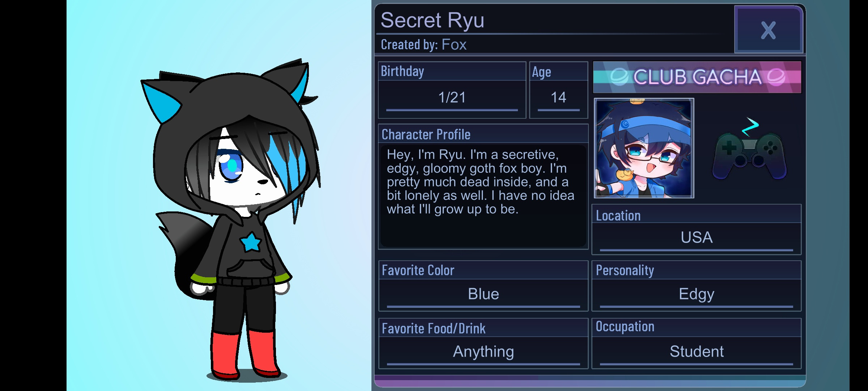
Task: Edit the Age field showing 14
Action: pyautogui.click(x=558, y=98)
